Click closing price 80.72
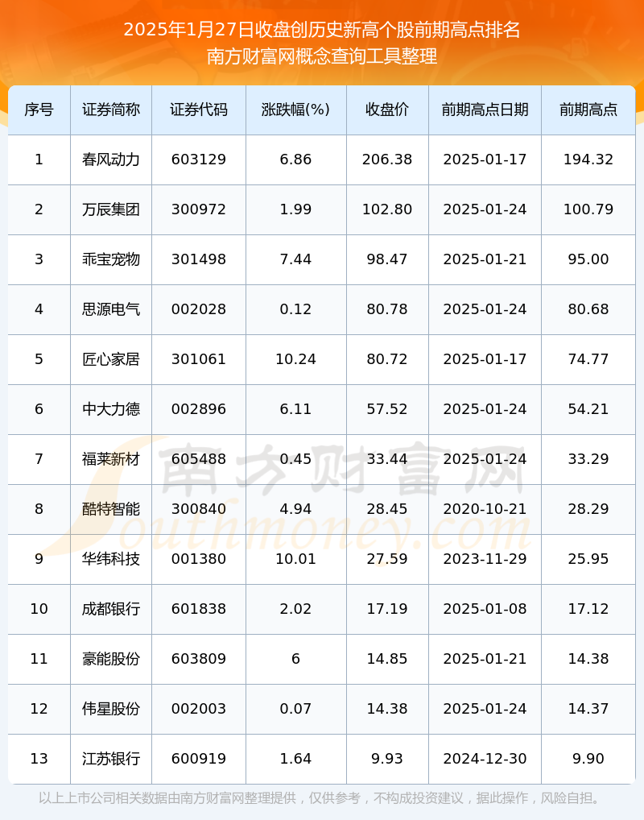Image resolution: width=644 pixels, height=820 pixels. point(387,359)
